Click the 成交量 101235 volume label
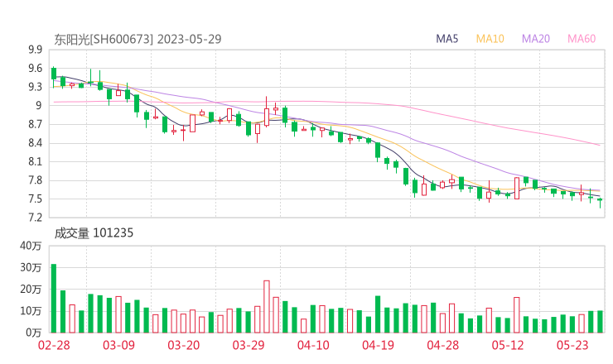Viewport: 613px width, 364px height. pyautogui.click(x=94, y=233)
